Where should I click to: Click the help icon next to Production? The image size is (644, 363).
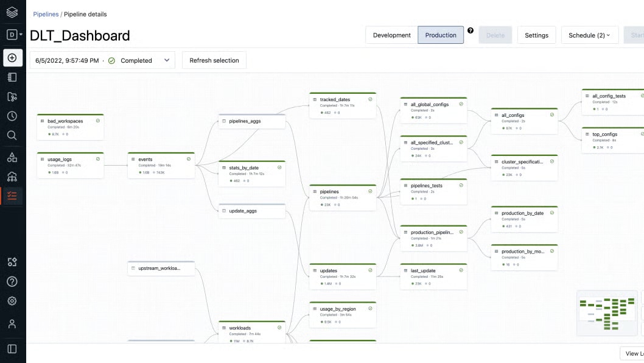[471, 30]
